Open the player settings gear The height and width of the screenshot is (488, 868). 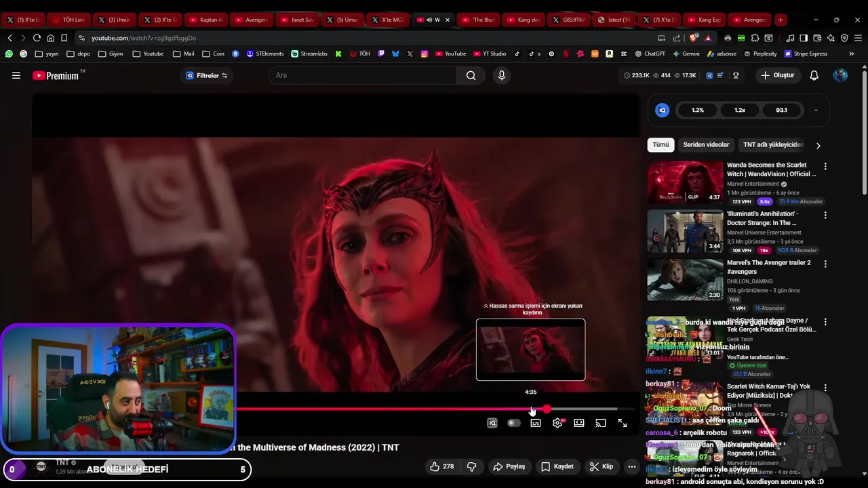(x=557, y=423)
